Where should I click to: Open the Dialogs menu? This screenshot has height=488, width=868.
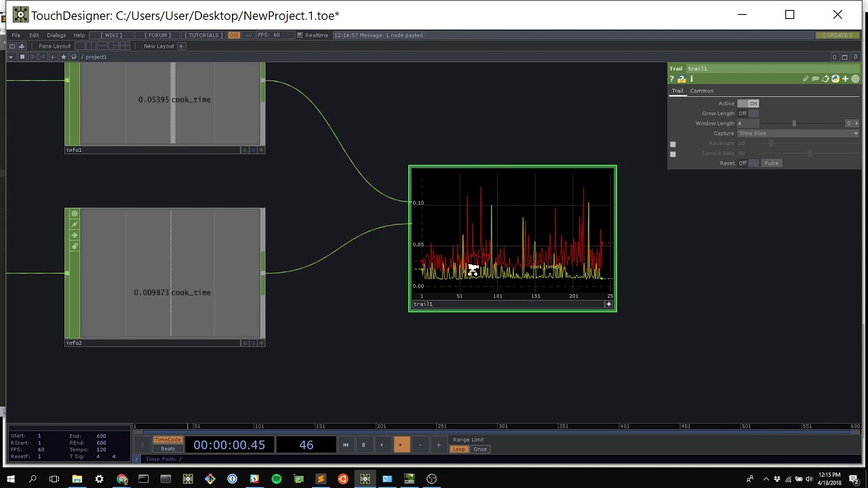[x=56, y=35]
